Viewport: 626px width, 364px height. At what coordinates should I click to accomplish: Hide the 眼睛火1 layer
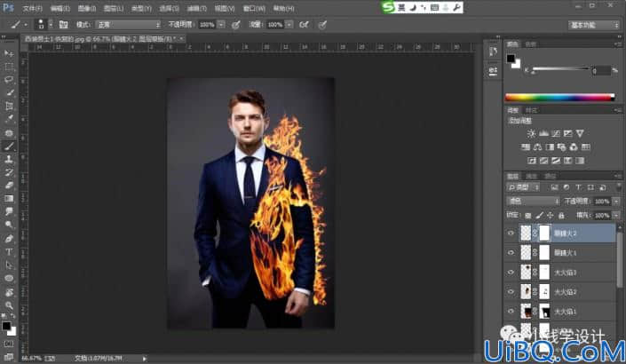coord(511,253)
